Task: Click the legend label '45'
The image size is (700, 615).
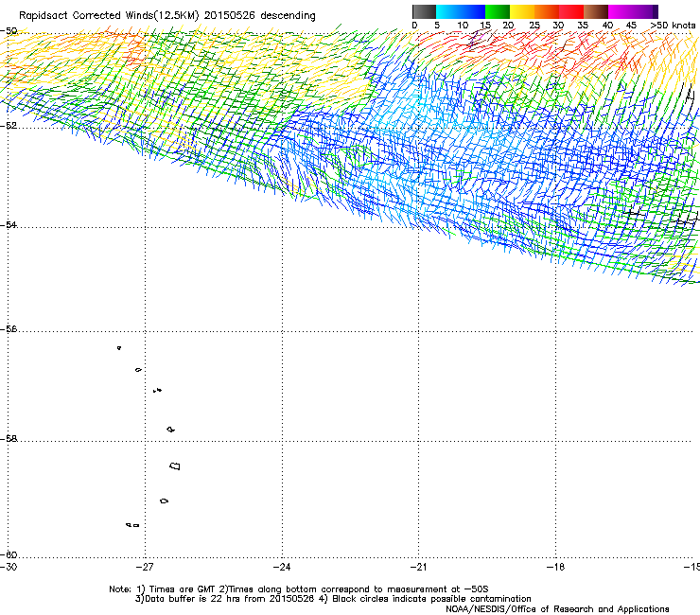Action: (631, 26)
